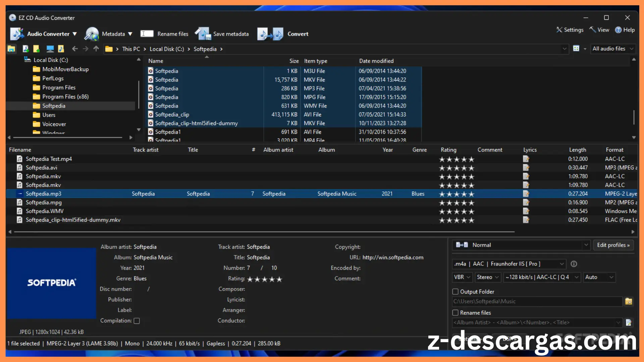The height and width of the screenshot is (362, 644).
Task: Select the Voiceover folder in the tree
Action: [54, 124]
